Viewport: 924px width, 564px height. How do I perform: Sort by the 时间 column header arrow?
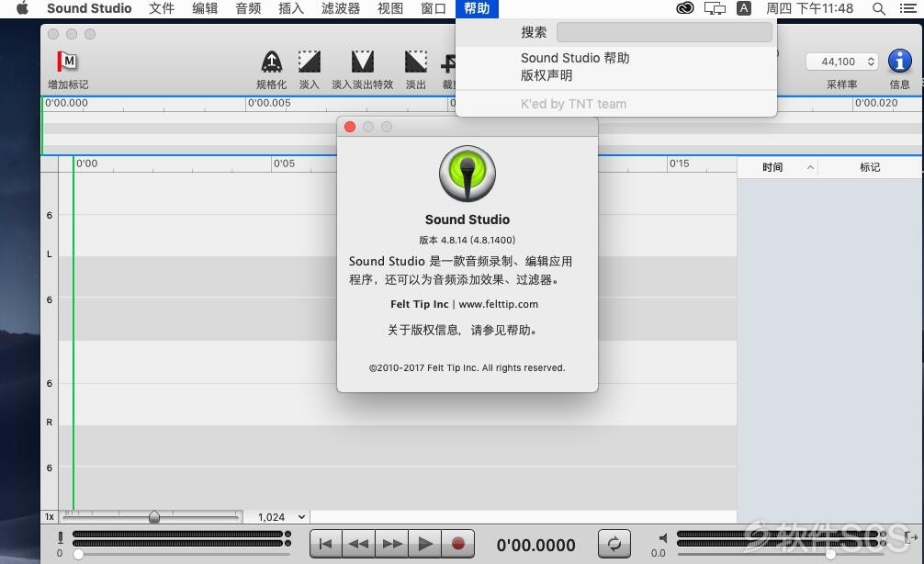(x=810, y=167)
